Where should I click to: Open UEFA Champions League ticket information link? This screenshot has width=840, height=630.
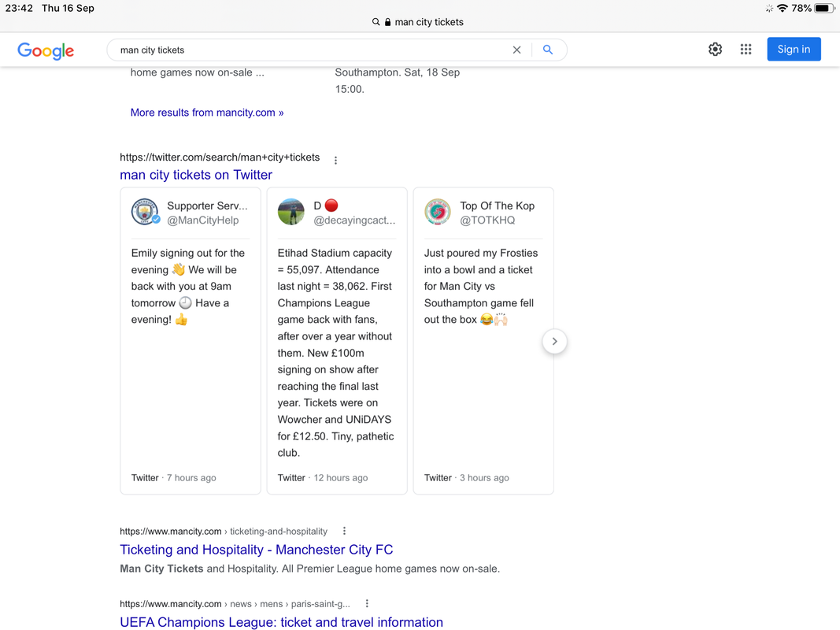tap(281, 622)
